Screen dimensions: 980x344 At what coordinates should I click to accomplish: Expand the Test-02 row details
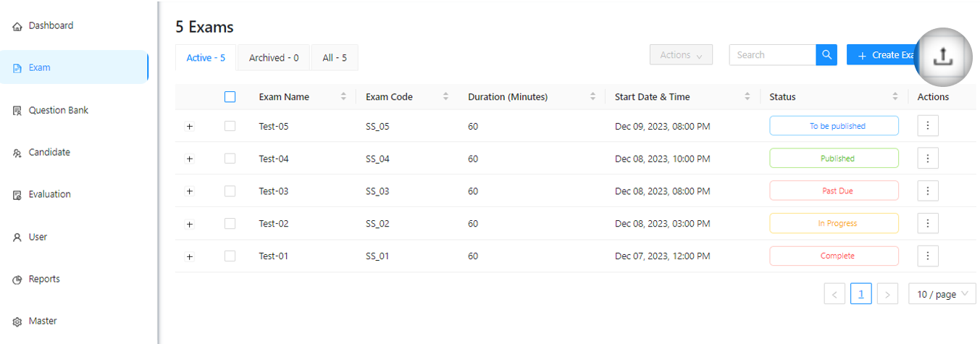pyautogui.click(x=190, y=224)
